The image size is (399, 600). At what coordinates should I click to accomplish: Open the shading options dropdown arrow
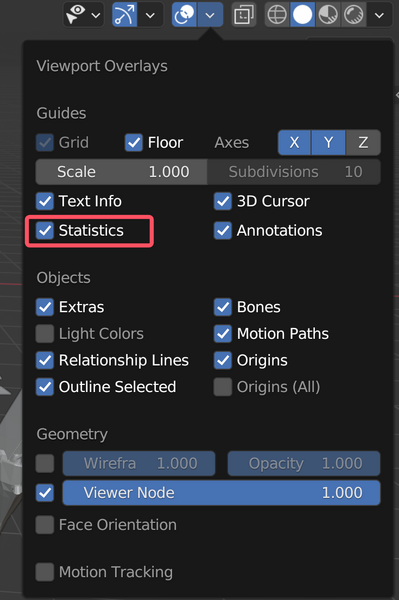coord(379,15)
